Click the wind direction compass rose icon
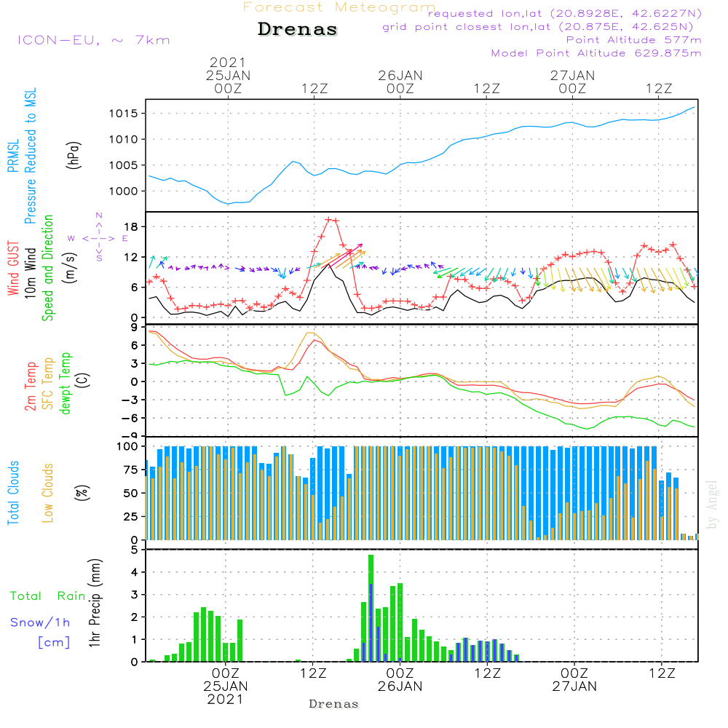 point(99,238)
